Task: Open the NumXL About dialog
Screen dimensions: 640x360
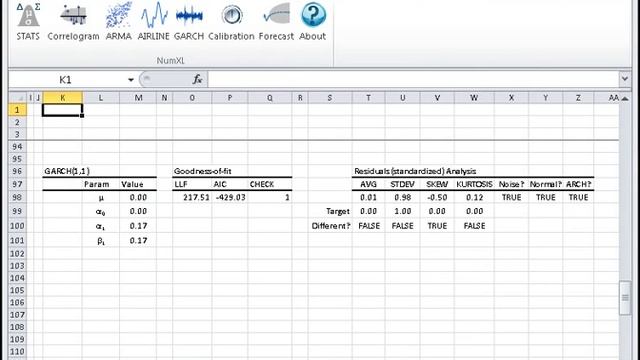Action: pyautogui.click(x=313, y=22)
